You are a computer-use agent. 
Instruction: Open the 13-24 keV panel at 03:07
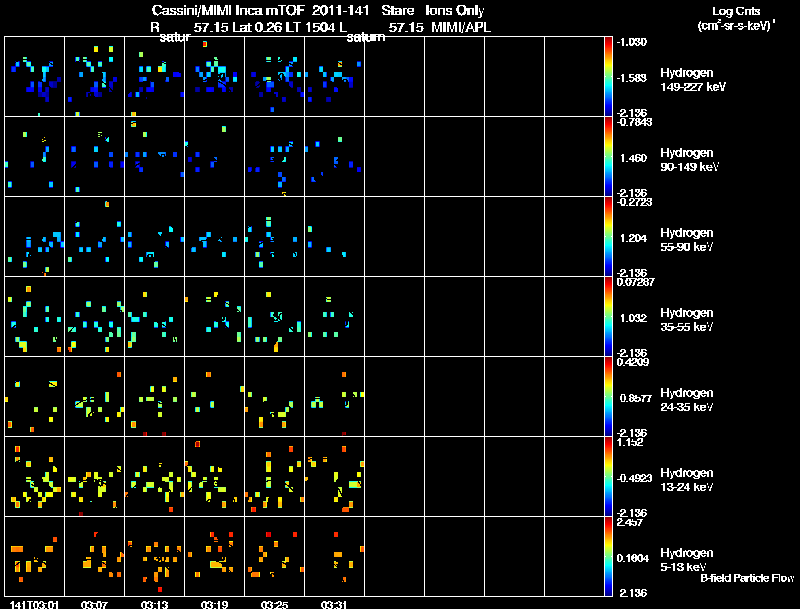94,476
